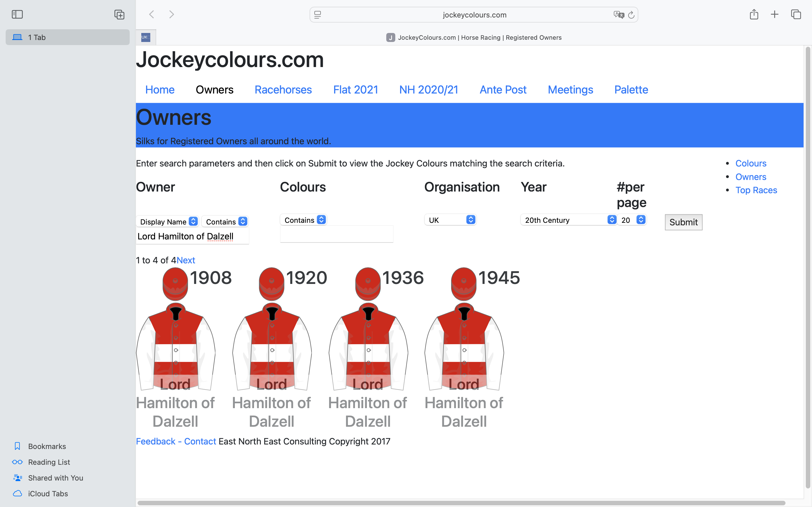Toggle the Safari sidebar icon
This screenshot has width=812, height=507.
[17, 14]
